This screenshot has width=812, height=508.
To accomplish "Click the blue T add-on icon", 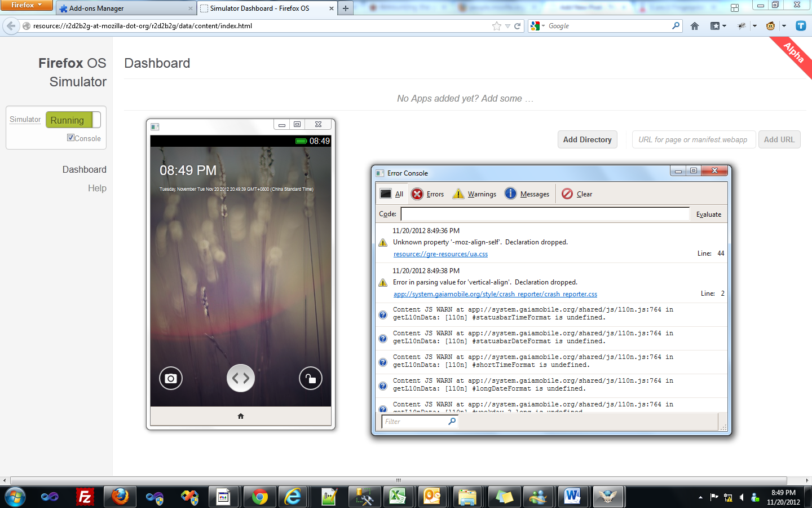I will tap(801, 26).
